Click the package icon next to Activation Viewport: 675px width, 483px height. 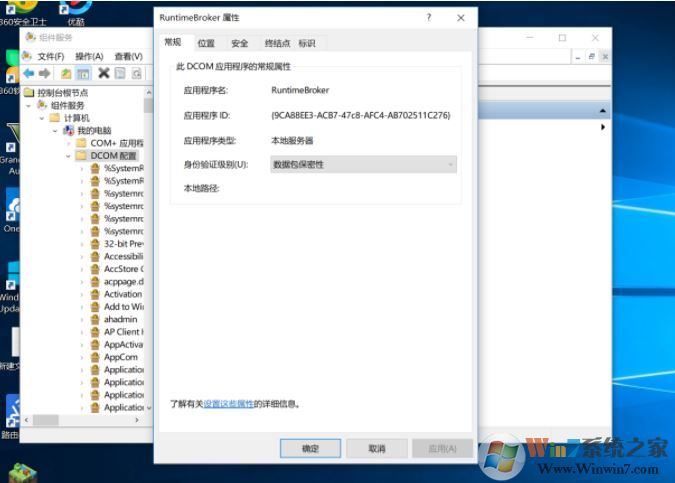(x=95, y=294)
